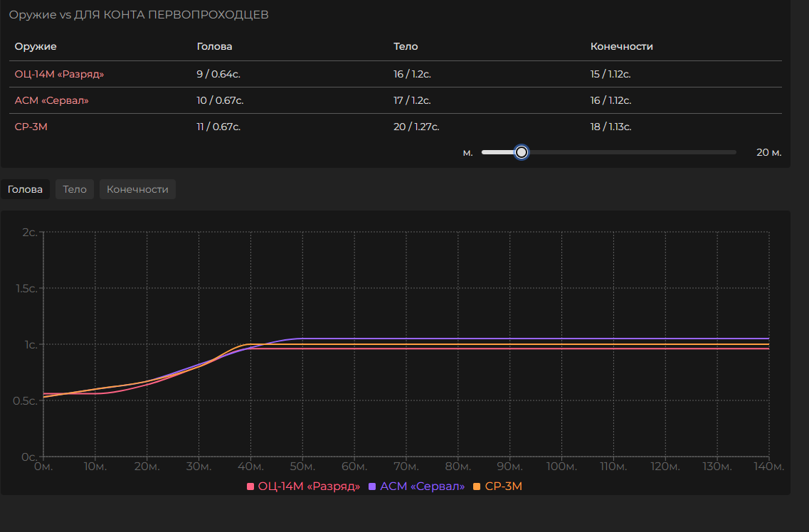Open АСМ «Сервал» weapon link in table
809x532 pixels.
pos(51,101)
